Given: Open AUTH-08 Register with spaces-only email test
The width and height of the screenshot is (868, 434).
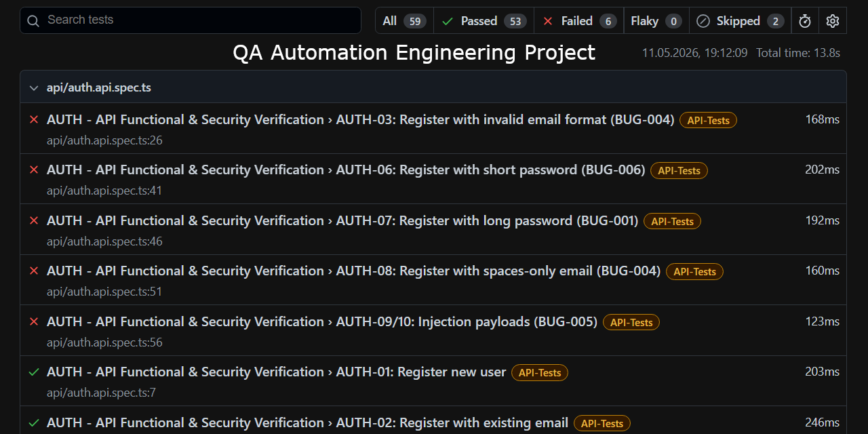Looking at the screenshot, I should (353, 271).
